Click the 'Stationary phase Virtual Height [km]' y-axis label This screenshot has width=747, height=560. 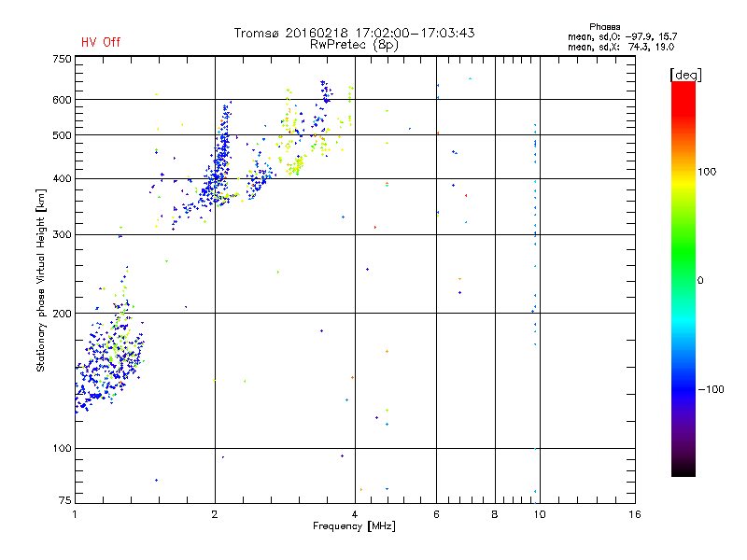pos(41,280)
